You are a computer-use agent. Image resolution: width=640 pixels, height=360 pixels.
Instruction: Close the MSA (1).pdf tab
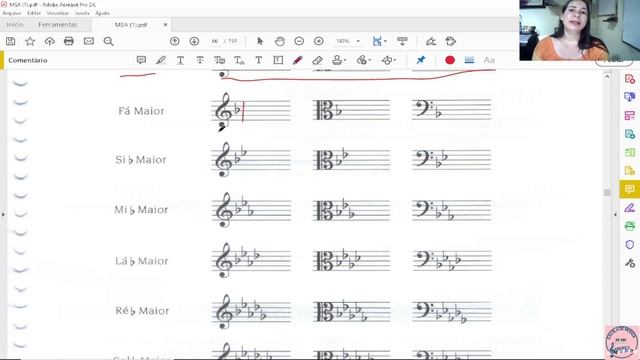[165, 25]
